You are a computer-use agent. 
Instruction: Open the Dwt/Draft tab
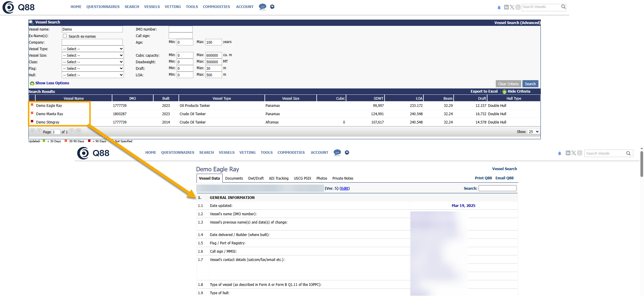(x=256, y=178)
